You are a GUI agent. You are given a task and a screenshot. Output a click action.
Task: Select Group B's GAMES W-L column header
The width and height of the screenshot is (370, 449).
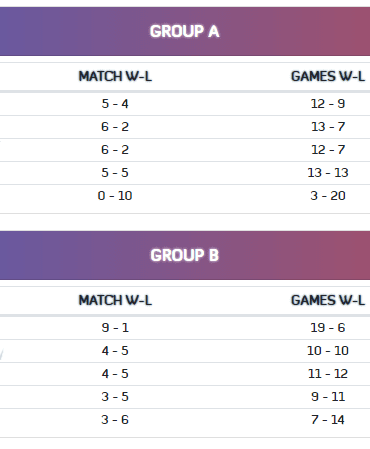(x=328, y=300)
